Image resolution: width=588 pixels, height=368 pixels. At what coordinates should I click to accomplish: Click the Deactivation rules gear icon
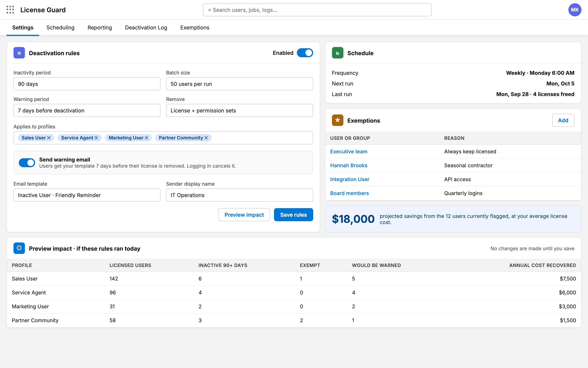19,53
